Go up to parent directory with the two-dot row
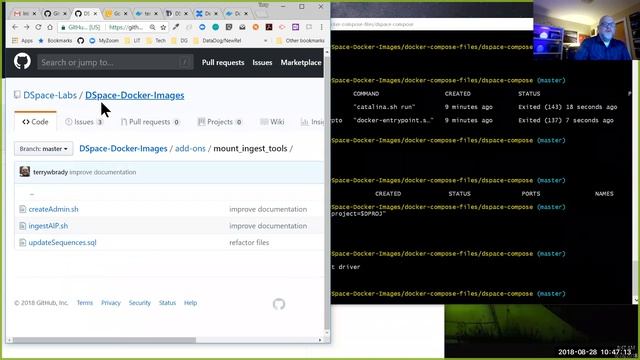Image resolution: width=640 pixels, height=360 pixels. [32, 193]
